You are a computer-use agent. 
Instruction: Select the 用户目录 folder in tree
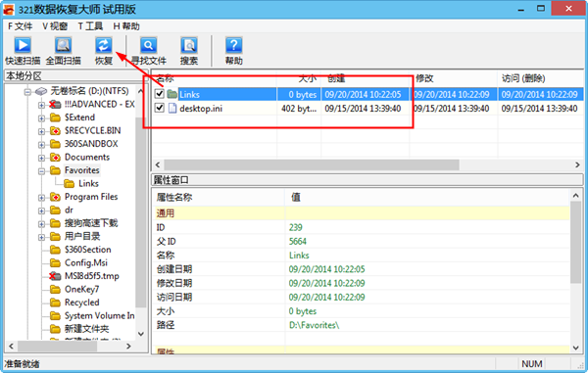point(82,236)
